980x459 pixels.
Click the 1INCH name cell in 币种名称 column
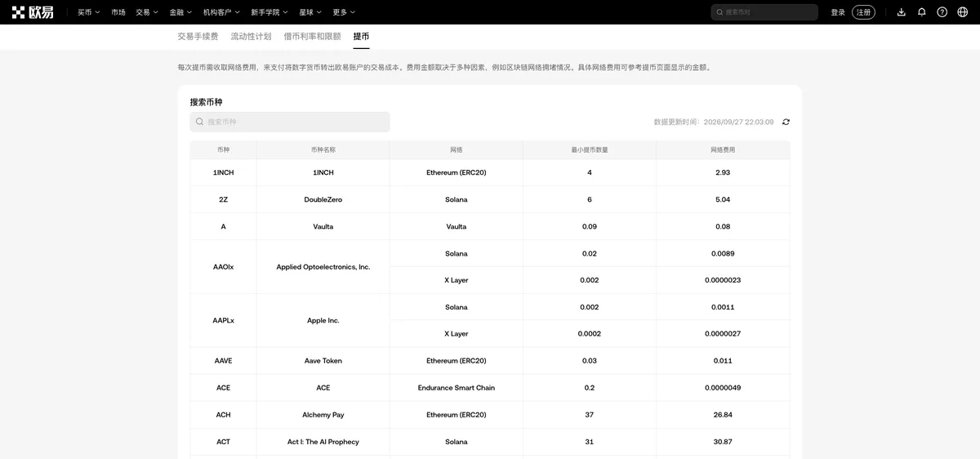[x=323, y=173]
